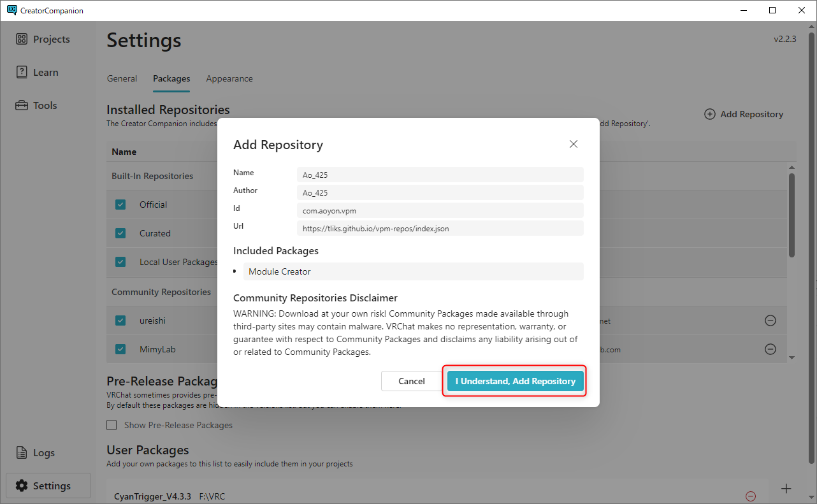Switch to the General settings tab
The height and width of the screenshot is (504, 817).
pyautogui.click(x=122, y=79)
